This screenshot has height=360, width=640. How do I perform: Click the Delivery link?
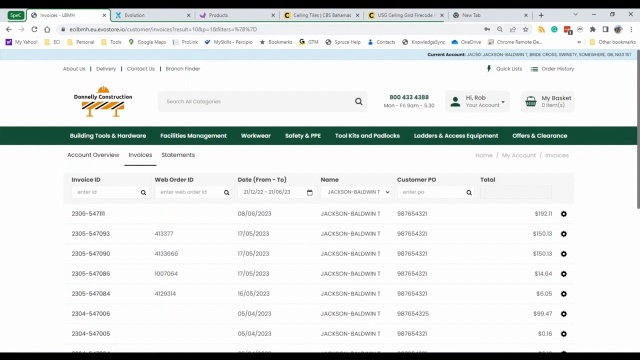pyautogui.click(x=106, y=69)
